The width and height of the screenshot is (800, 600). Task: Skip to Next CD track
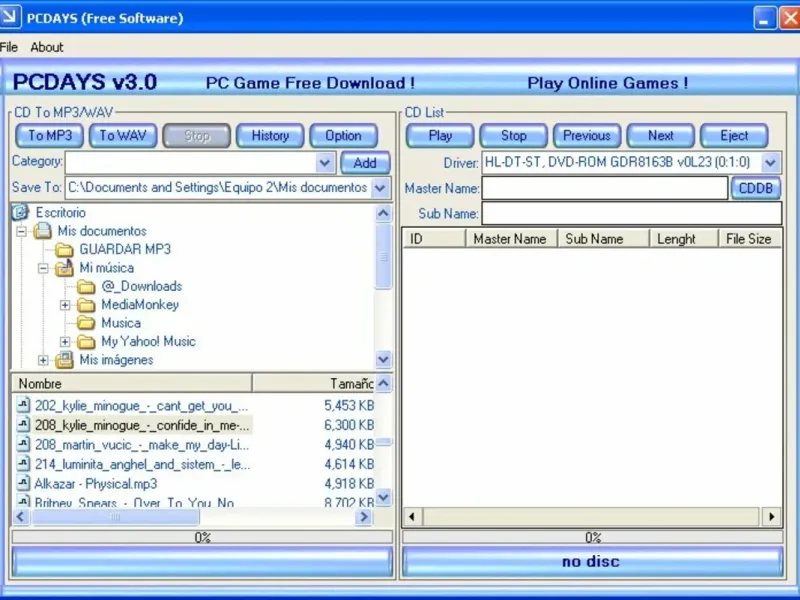click(x=660, y=136)
